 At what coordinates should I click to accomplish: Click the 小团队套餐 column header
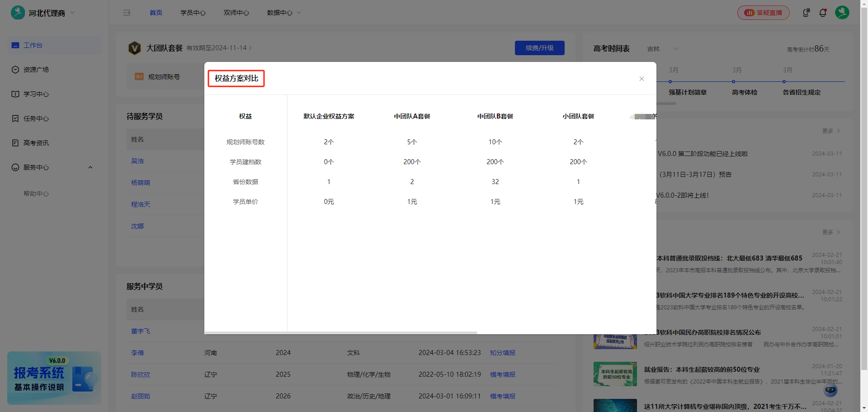pos(578,116)
